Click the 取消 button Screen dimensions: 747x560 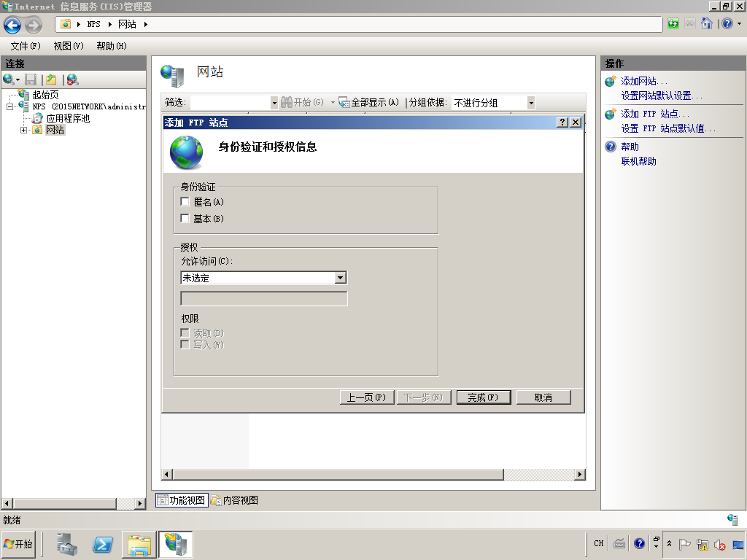click(543, 397)
